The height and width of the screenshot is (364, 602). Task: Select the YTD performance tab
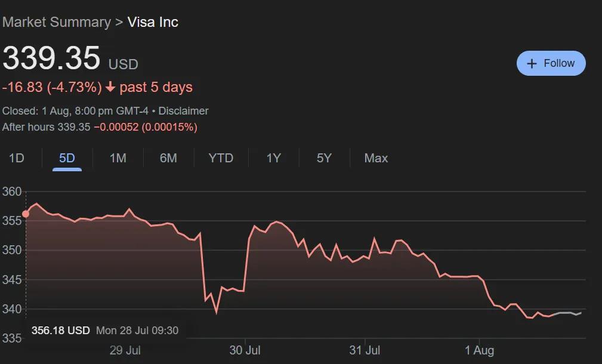[x=221, y=158]
